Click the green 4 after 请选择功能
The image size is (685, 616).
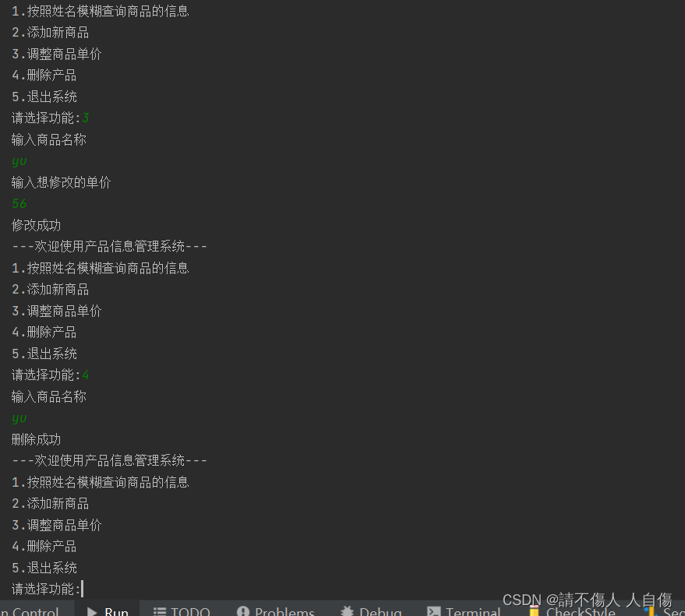(85, 375)
